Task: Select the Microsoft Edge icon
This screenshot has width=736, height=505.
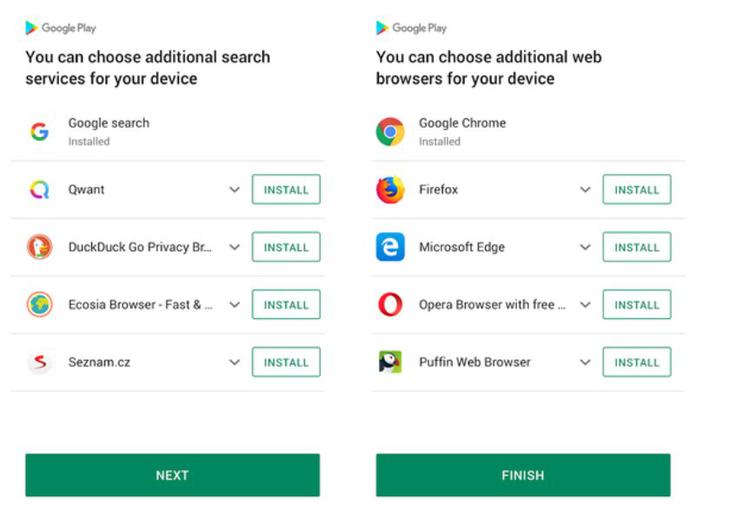Action: point(390,247)
